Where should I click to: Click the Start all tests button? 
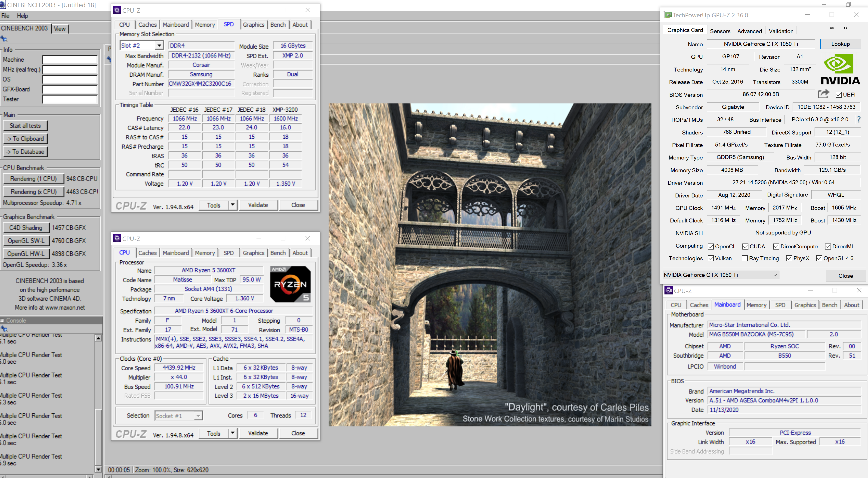(25, 125)
